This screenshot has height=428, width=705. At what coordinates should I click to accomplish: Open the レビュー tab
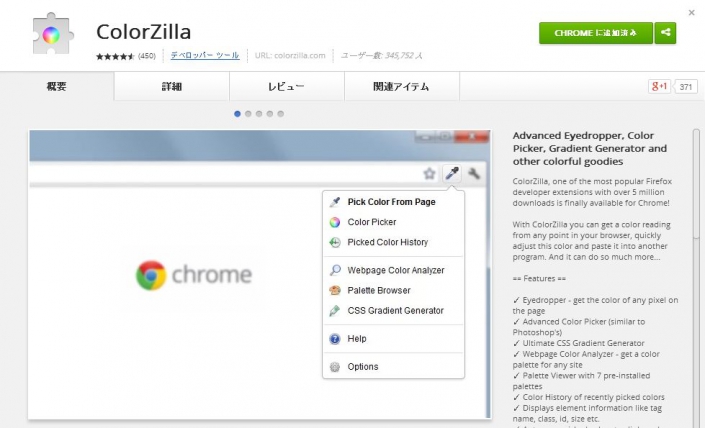pyautogui.click(x=286, y=86)
